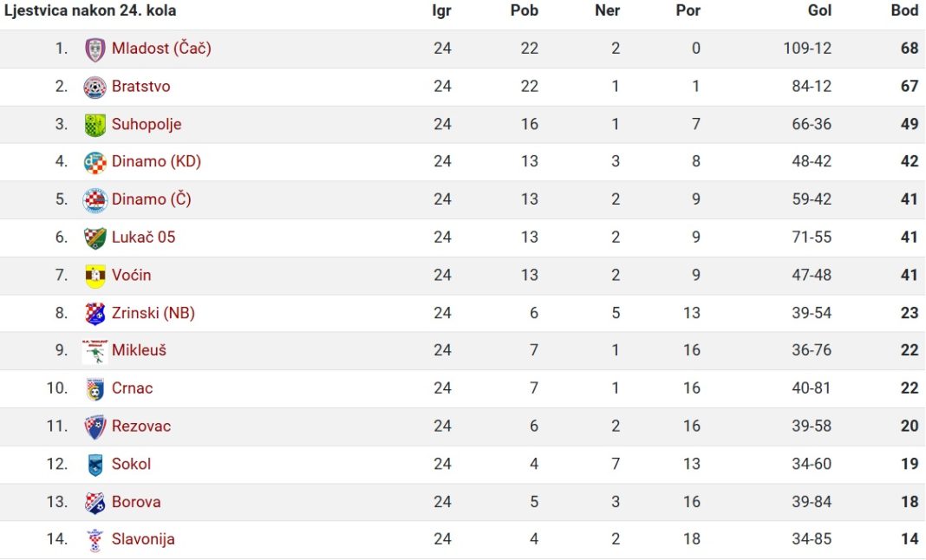Viewport: 926px width, 560px height.
Task: Follow the Borova team name link
Action: coord(136,502)
